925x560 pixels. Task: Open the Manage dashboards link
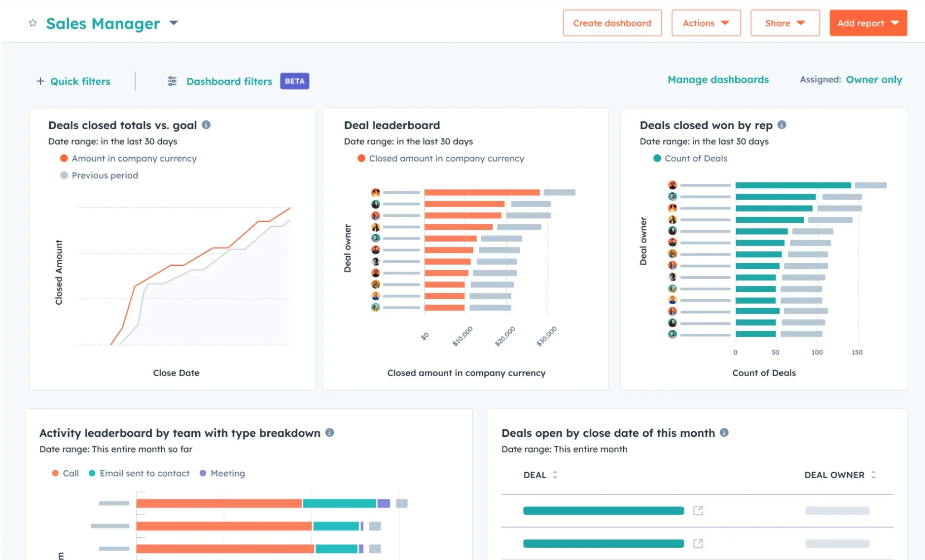click(718, 79)
